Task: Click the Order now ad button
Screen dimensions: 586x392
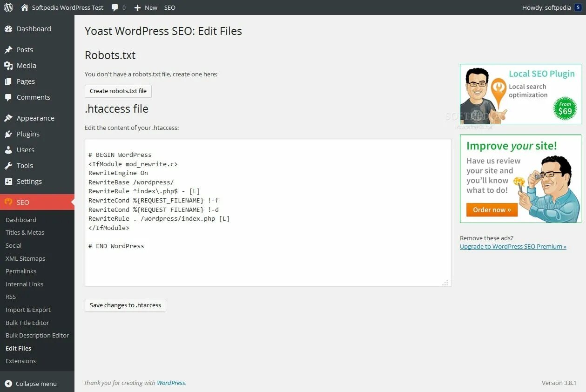Action: (492, 210)
